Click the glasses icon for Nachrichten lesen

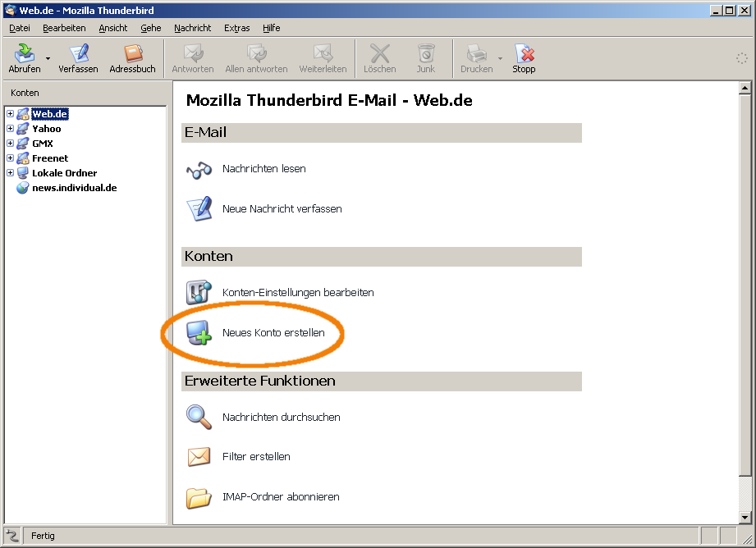click(199, 170)
